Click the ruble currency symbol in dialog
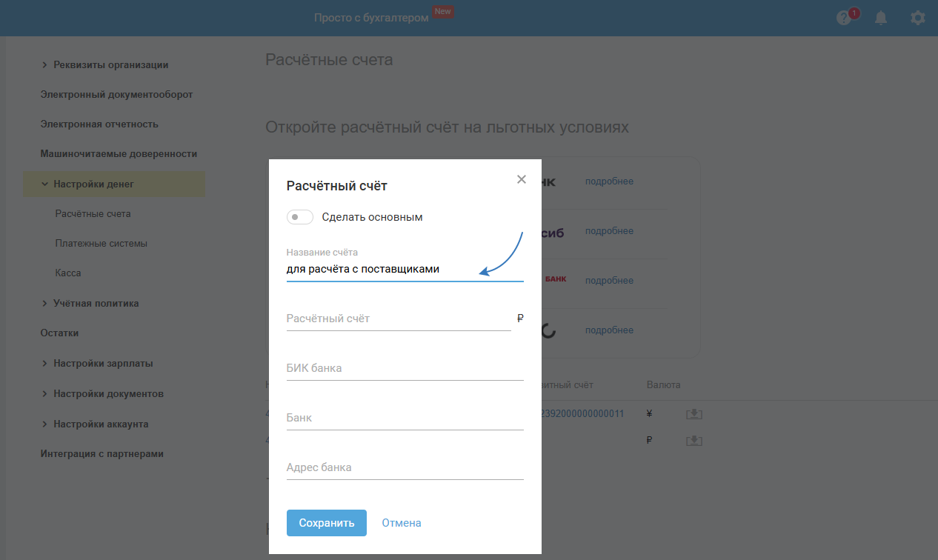This screenshot has width=938, height=560. click(x=520, y=319)
